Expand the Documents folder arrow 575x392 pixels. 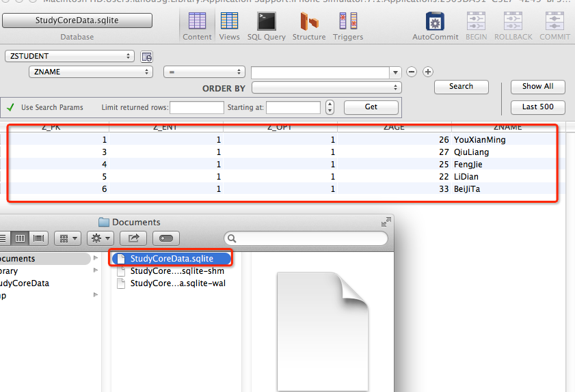(96, 258)
